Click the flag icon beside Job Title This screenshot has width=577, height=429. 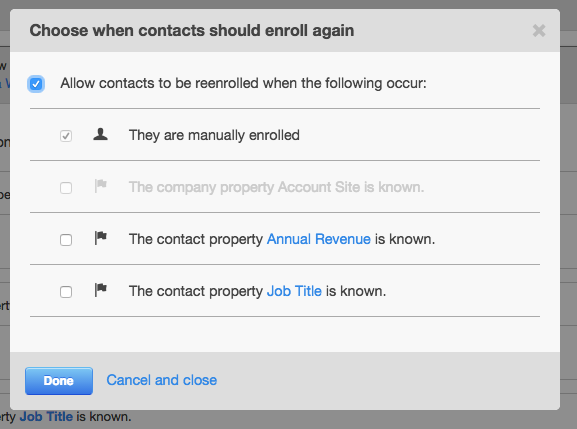tap(100, 290)
